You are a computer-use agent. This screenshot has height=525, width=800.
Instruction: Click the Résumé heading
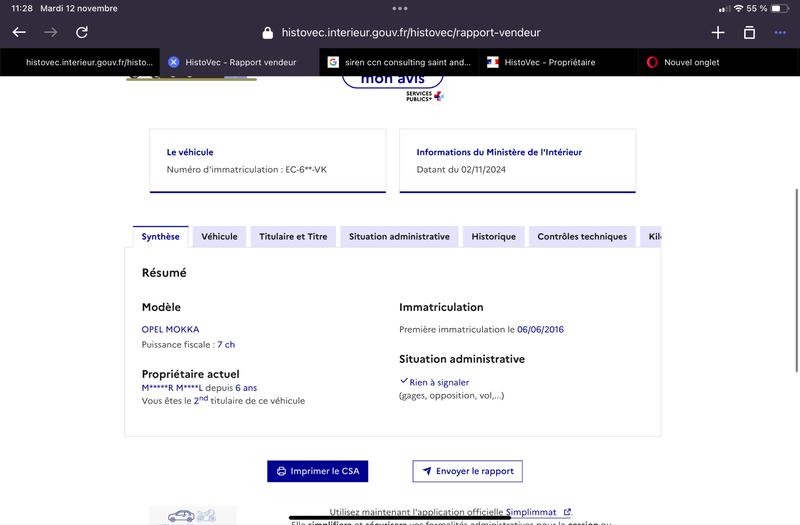coord(164,272)
